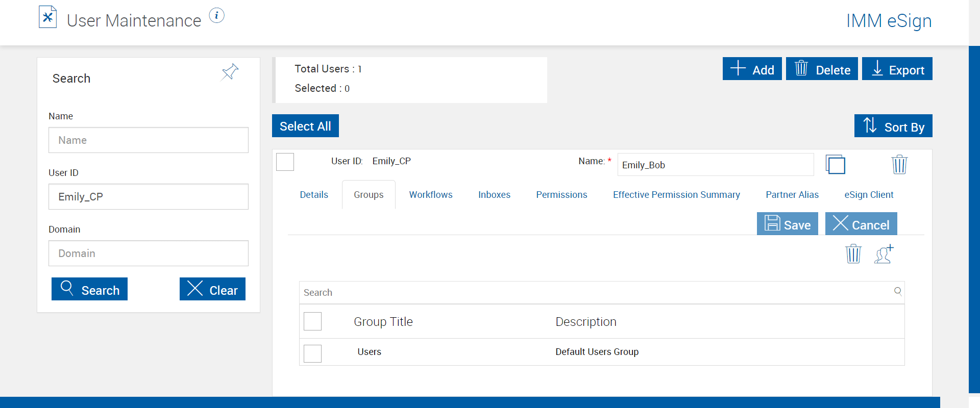Click the trash icon on Emily_CP row
The image size is (980, 408).
tap(899, 165)
